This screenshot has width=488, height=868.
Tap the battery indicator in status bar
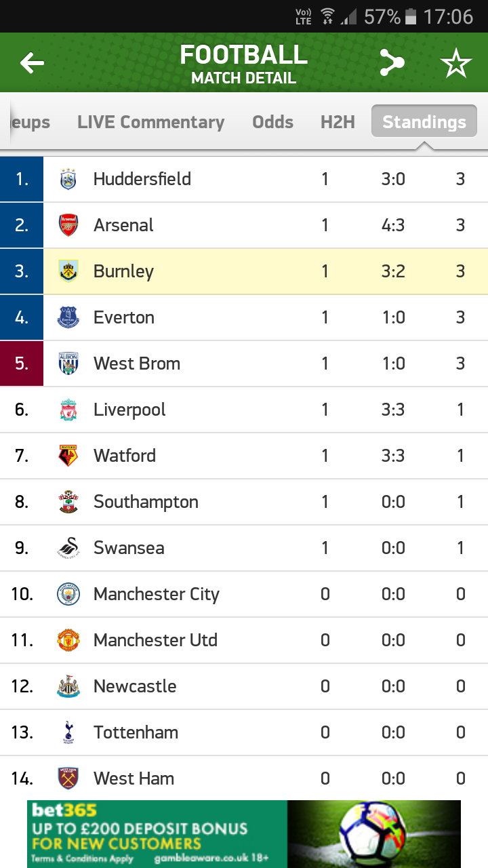click(411, 16)
